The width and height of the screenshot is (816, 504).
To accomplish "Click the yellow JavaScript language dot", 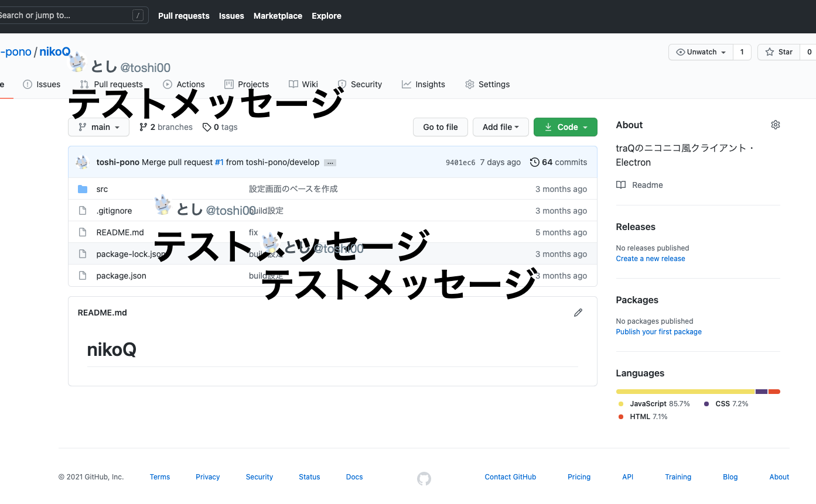I will click(622, 403).
